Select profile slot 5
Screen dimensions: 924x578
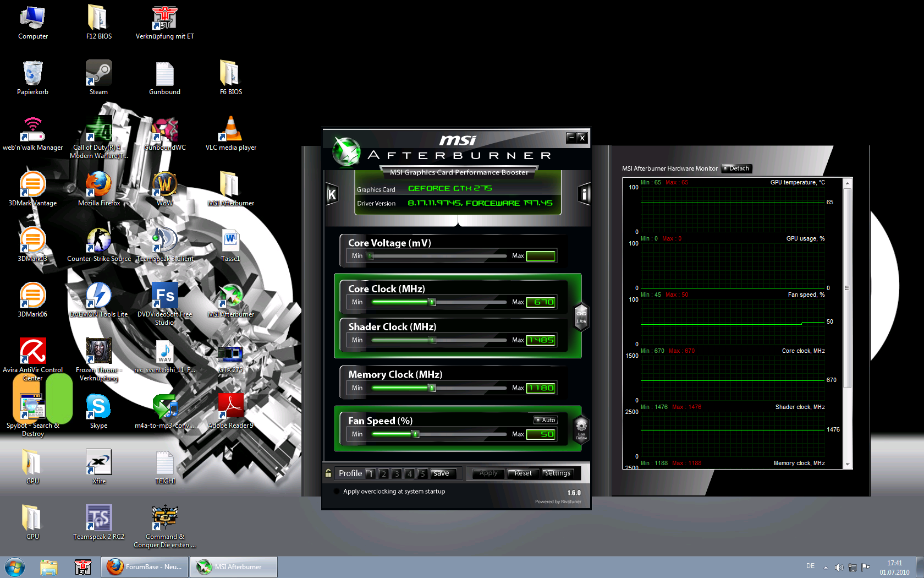click(422, 473)
